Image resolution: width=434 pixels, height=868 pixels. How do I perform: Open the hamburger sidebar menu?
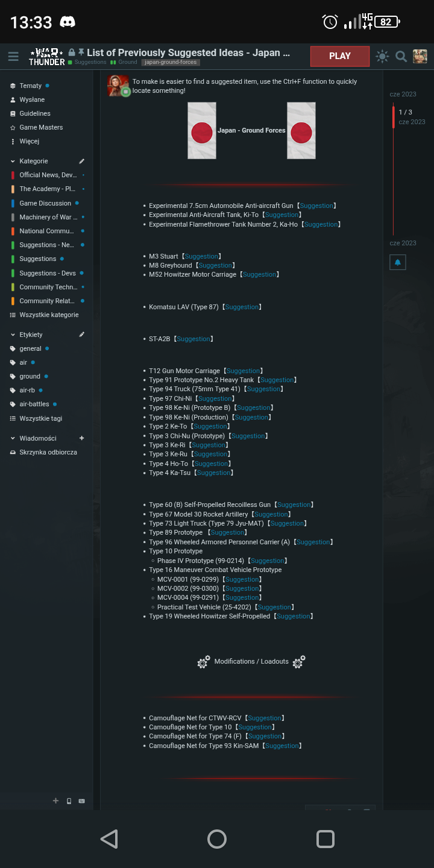tap(13, 57)
